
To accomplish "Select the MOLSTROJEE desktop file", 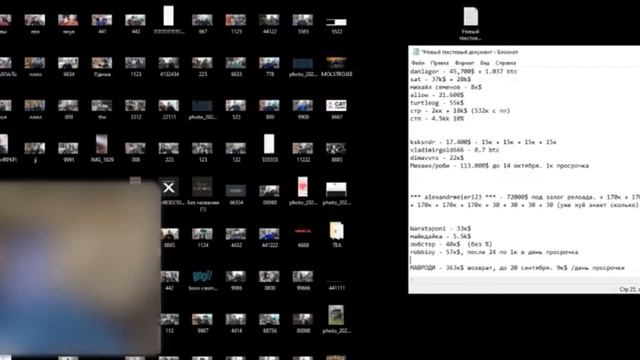I will tap(336, 67).
